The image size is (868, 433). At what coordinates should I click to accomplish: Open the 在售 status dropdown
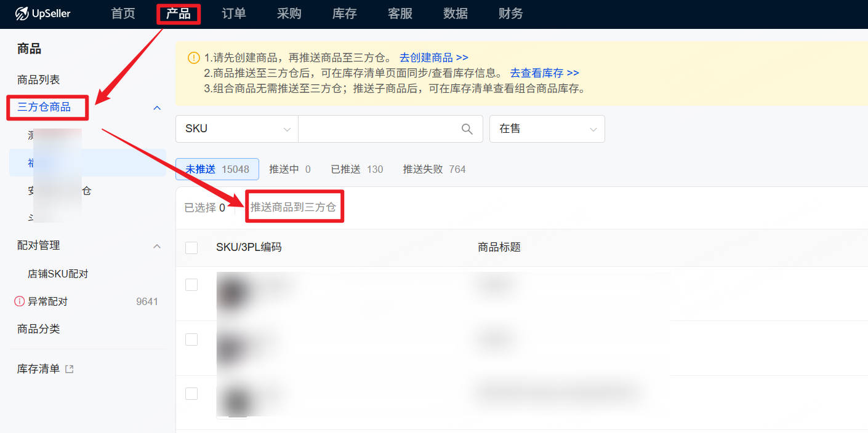tap(547, 129)
